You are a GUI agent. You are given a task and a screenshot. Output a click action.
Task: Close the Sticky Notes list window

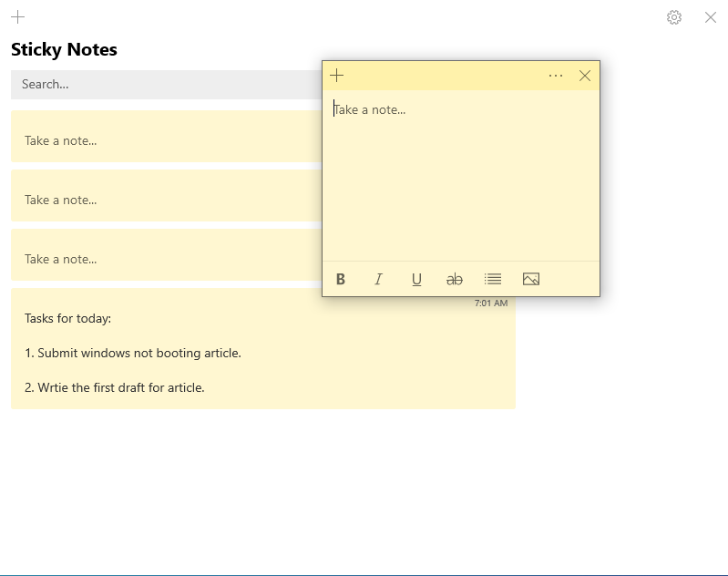coord(711,17)
